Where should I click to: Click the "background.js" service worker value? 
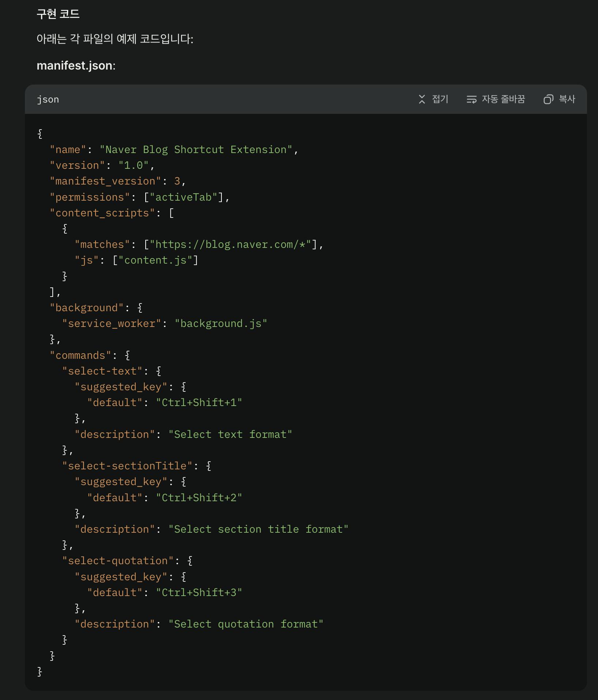pyautogui.click(x=221, y=324)
